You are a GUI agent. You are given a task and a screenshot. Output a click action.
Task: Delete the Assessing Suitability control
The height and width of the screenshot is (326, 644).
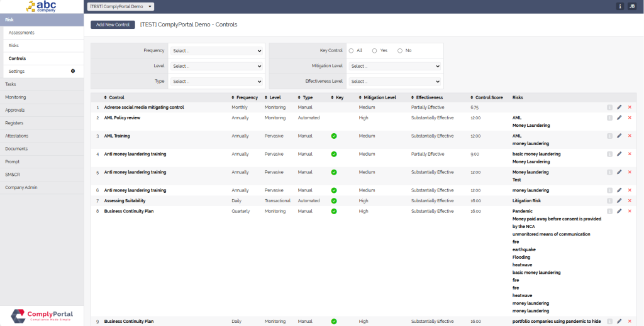coord(630,200)
